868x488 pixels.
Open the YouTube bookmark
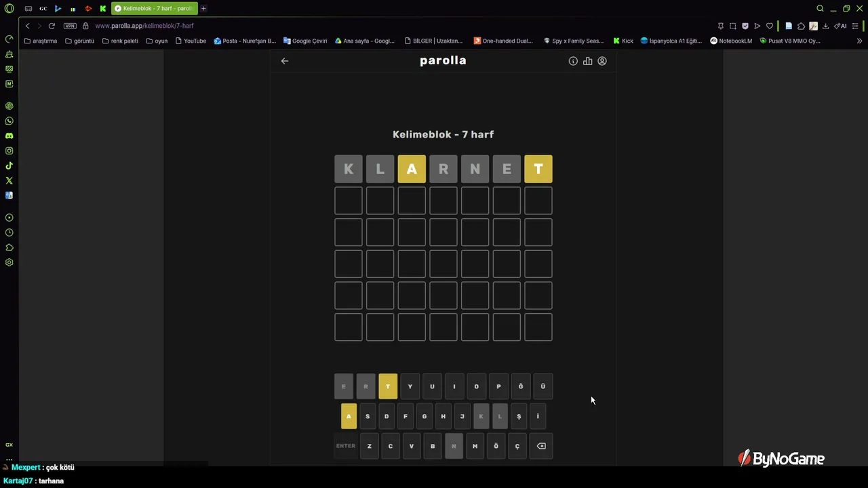pos(191,41)
